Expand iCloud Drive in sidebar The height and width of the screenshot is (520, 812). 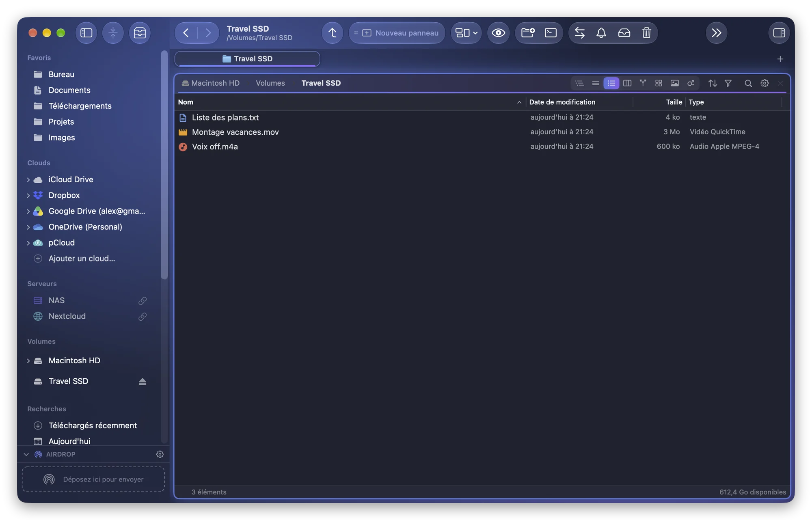point(28,180)
